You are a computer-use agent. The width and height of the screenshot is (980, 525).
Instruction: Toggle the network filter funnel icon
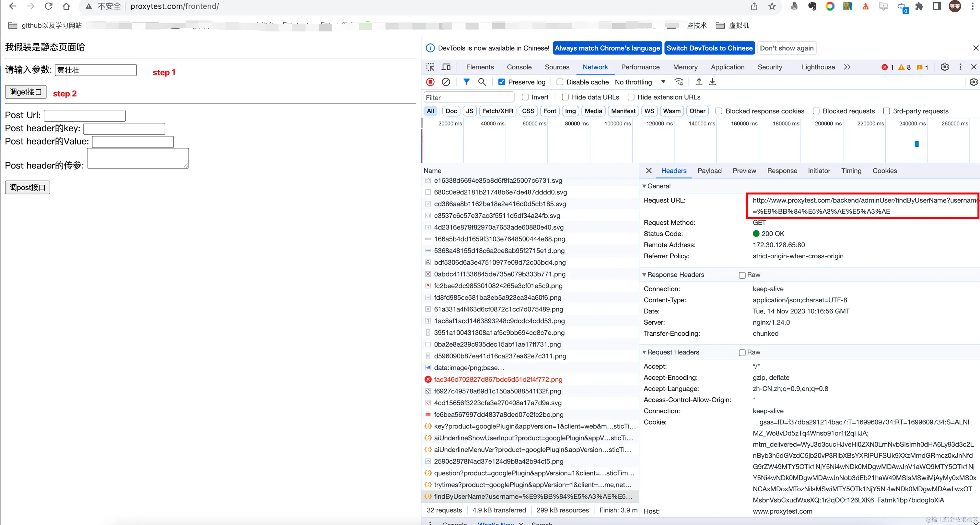tap(466, 82)
